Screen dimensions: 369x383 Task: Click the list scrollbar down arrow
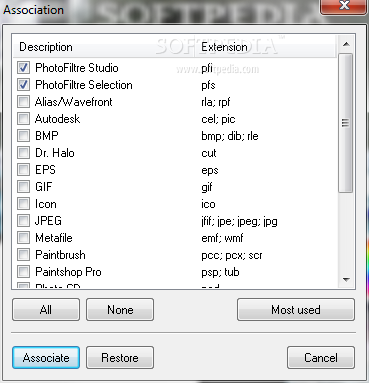tap(346, 279)
